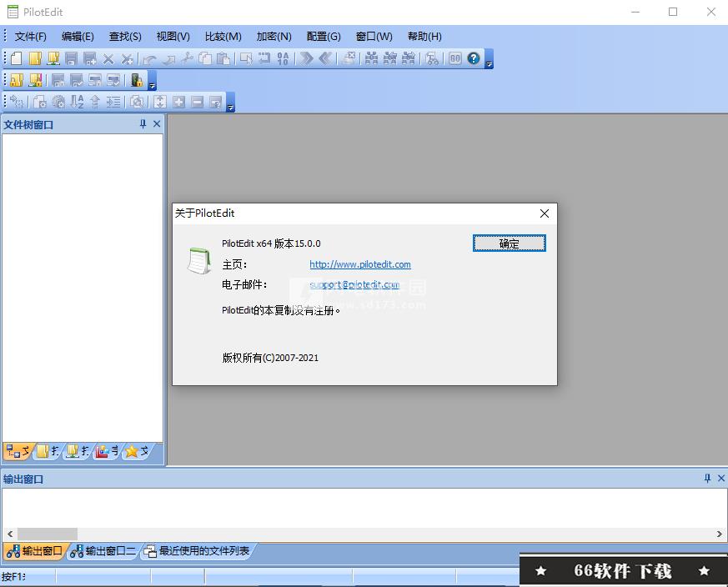The image size is (728, 587).
Task: Click the increase indent lines icon
Action: point(113,102)
